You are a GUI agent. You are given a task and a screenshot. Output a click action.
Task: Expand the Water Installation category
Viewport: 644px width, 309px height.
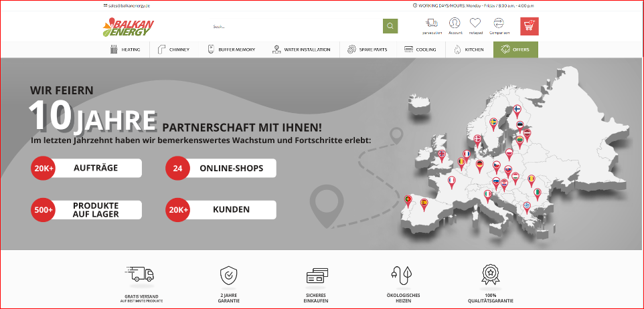[301, 49]
